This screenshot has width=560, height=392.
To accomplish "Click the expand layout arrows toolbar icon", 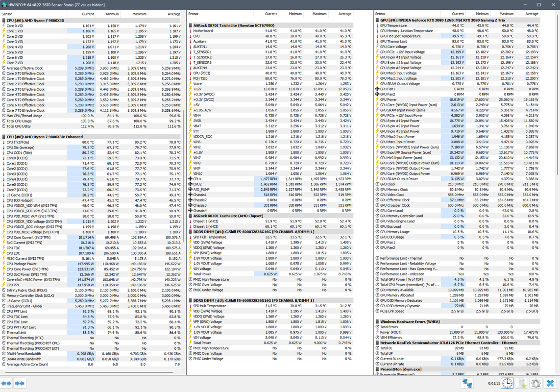I will [x=6, y=383].
